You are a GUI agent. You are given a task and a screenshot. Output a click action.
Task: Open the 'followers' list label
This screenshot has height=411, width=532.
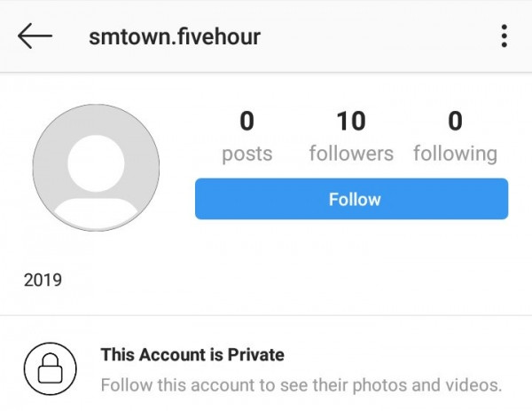click(350, 154)
